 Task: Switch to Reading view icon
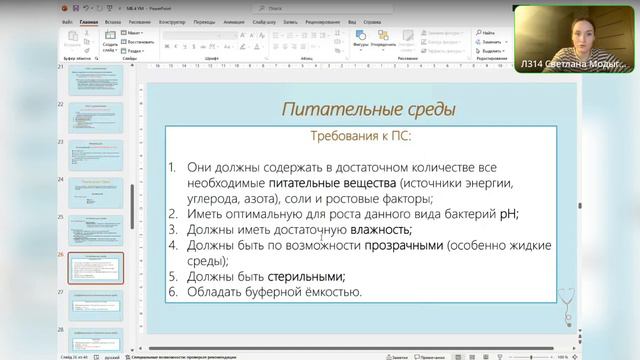point(486,357)
